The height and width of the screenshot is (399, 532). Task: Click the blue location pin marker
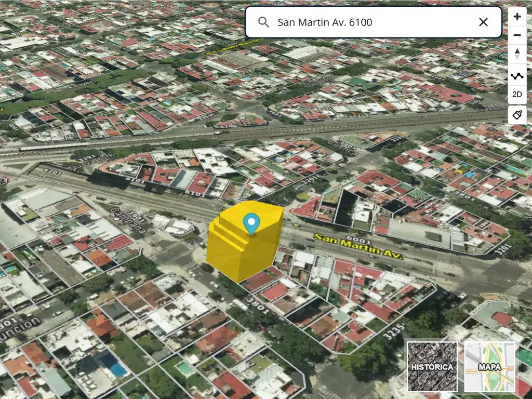(x=251, y=224)
